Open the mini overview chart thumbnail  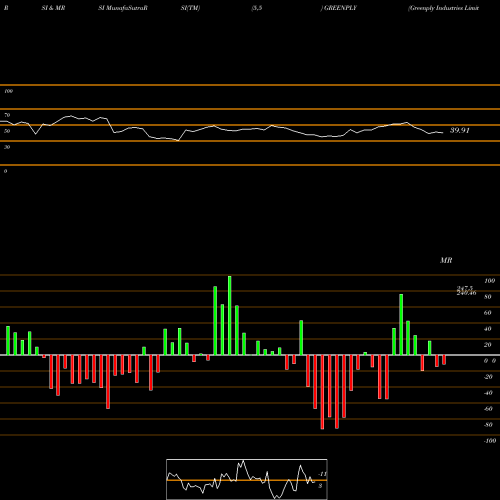[247, 479]
